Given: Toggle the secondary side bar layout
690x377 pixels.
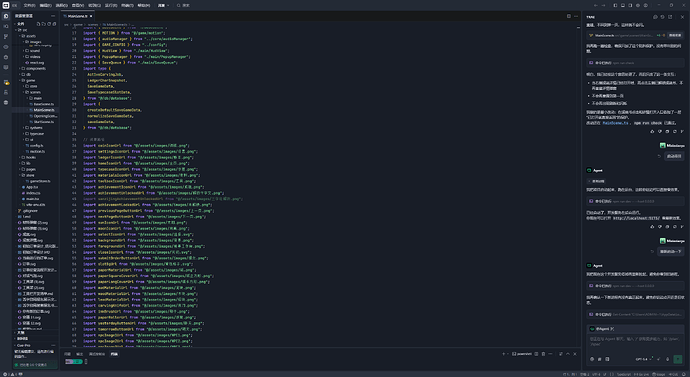Looking at the screenshot, I should [x=630, y=5].
